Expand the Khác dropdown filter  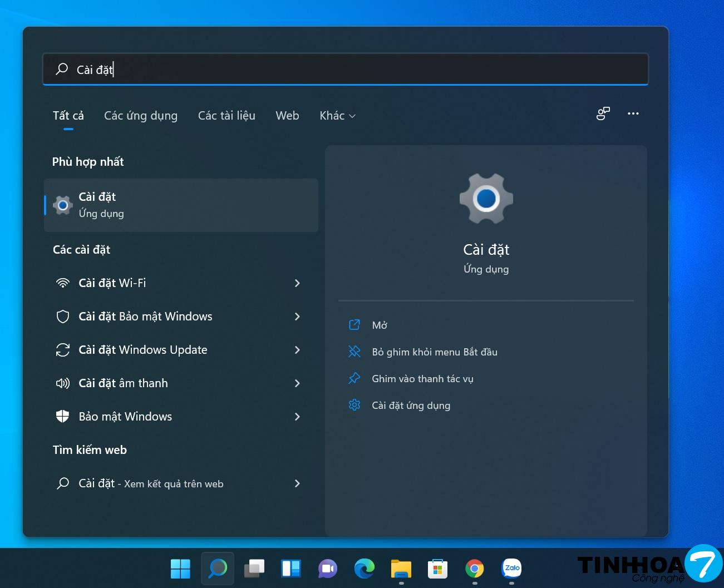pos(337,116)
